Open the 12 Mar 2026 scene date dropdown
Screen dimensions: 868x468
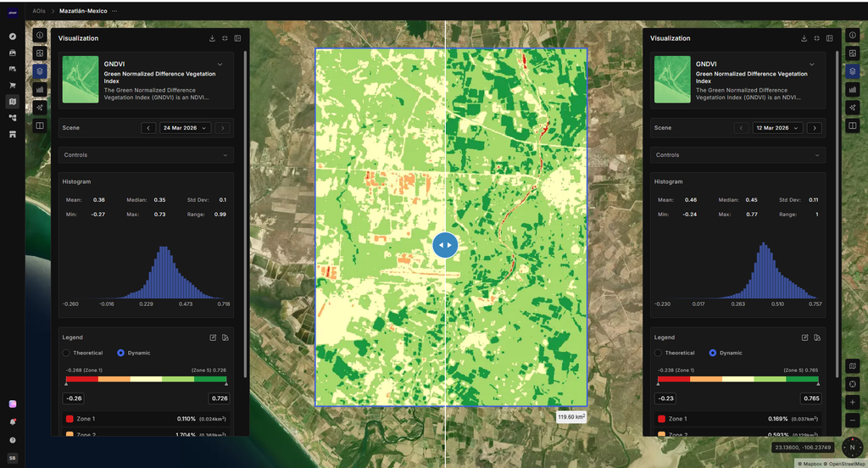coord(777,128)
